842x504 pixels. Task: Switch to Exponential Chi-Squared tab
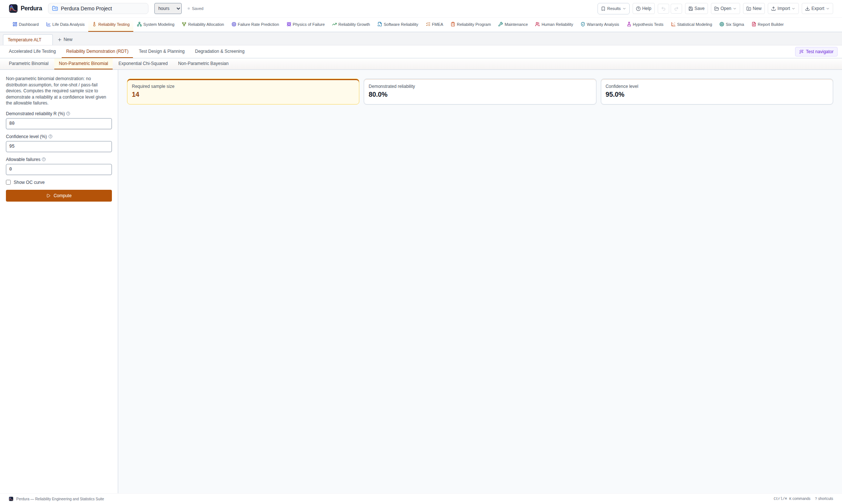pos(143,64)
